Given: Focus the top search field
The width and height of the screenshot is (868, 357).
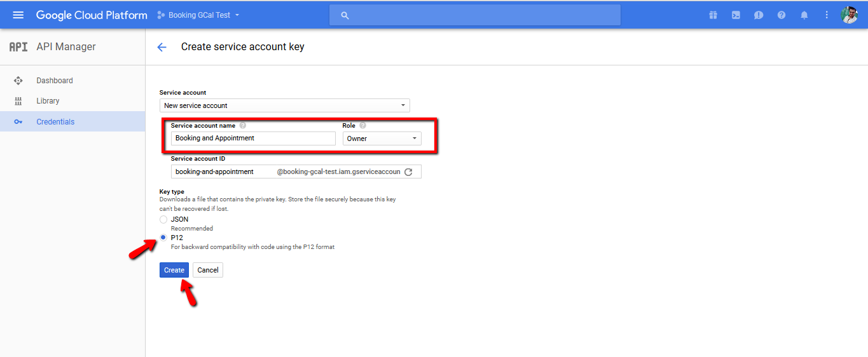Looking at the screenshot, I should coord(474,15).
